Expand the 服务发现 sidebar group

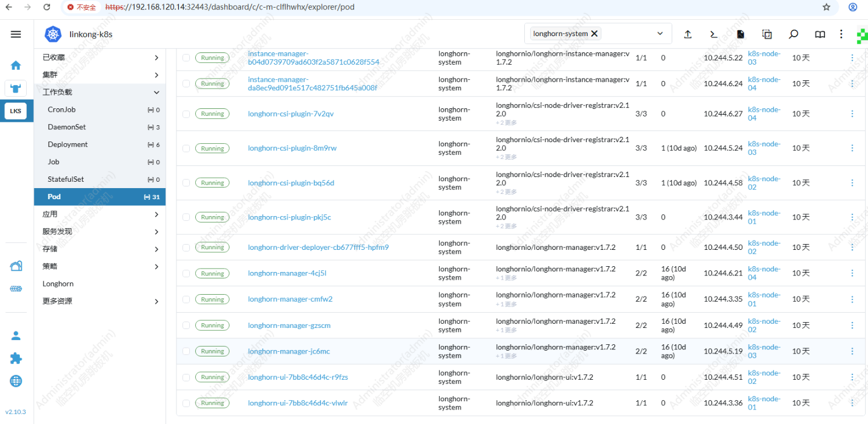click(x=156, y=232)
